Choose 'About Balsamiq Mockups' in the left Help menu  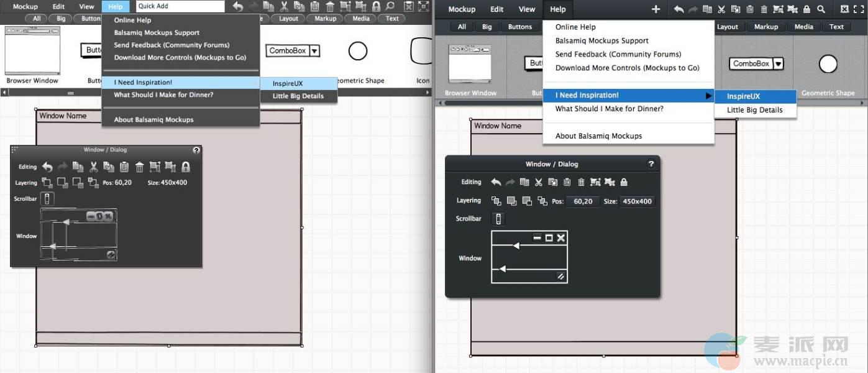pyautogui.click(x=153, y=119)
